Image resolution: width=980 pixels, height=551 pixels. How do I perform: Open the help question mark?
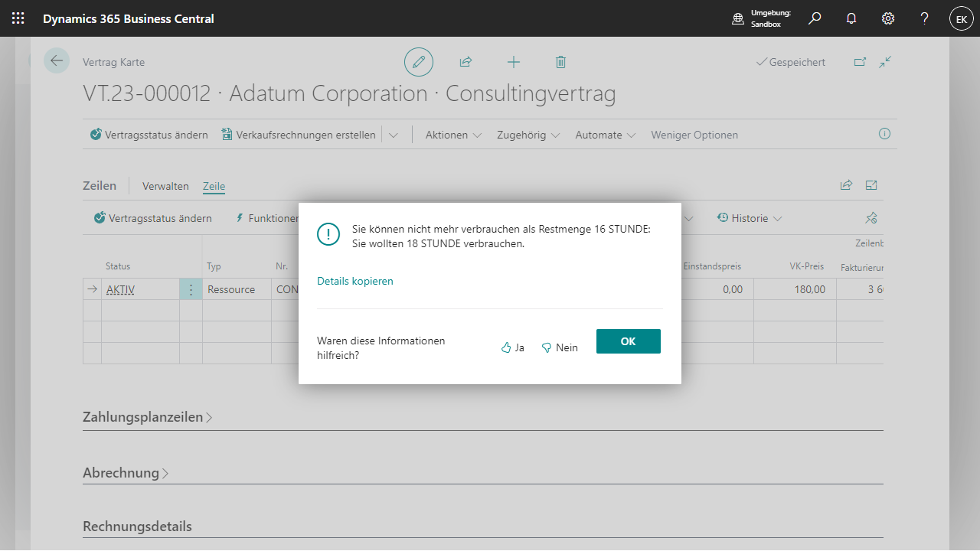pos(925,18)
